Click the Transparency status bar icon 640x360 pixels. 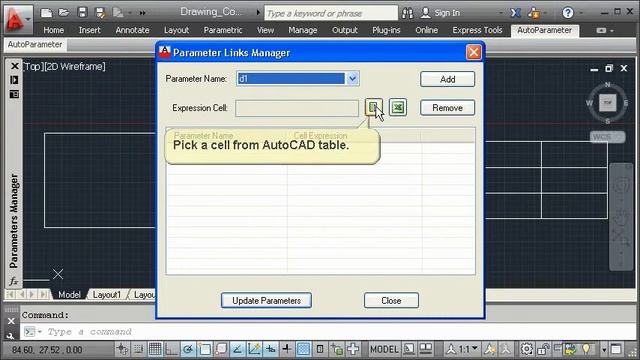303,349
